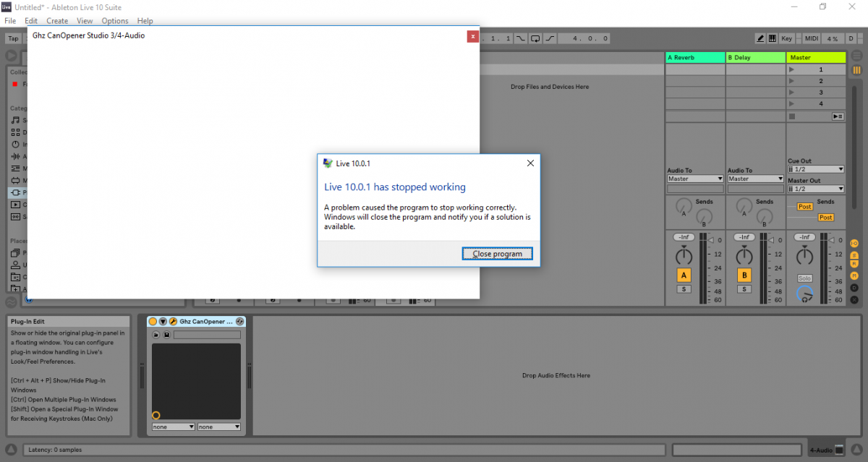868x462 pixels.
Task: Toggle the R returns section show/hide button
Action: 854,265
